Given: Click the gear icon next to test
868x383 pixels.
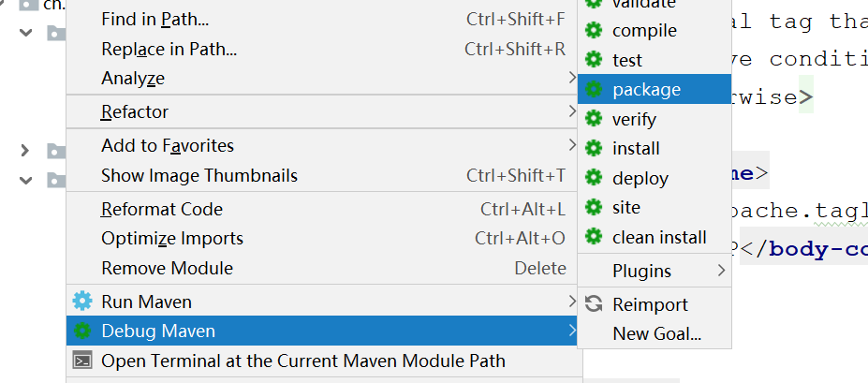Looking at the screenshot, I should point(594,60).
